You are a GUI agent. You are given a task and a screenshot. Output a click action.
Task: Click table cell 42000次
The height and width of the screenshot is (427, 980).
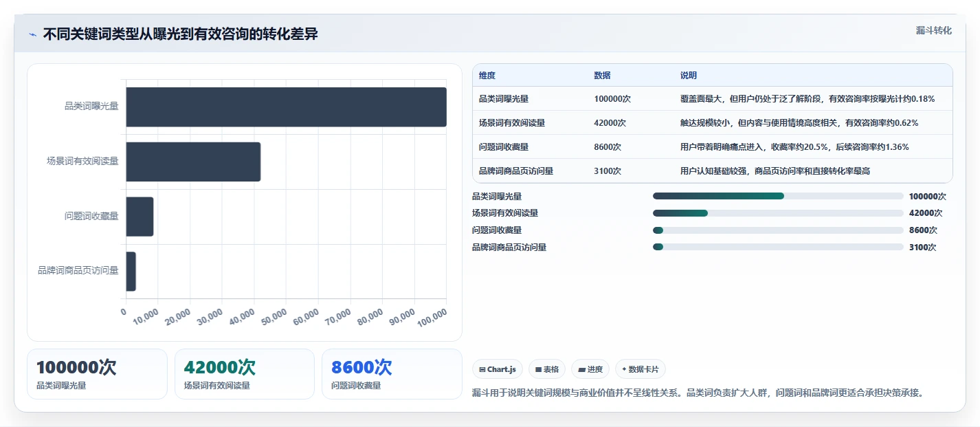point(610,122)
